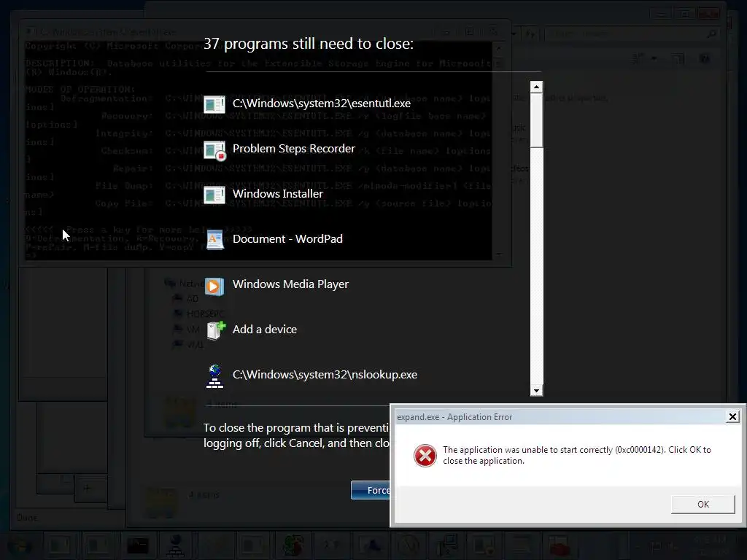This screenshot has height=560, width=747.
Task: Click the nslookup globe taskbar icon
Action: tap(177, 545)
